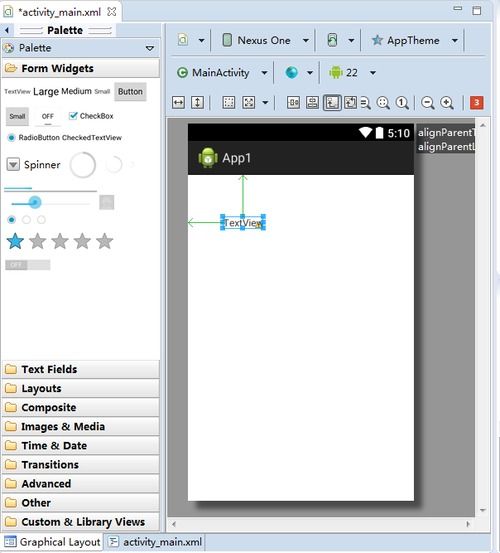Click the red lint warnings badge

476,103
